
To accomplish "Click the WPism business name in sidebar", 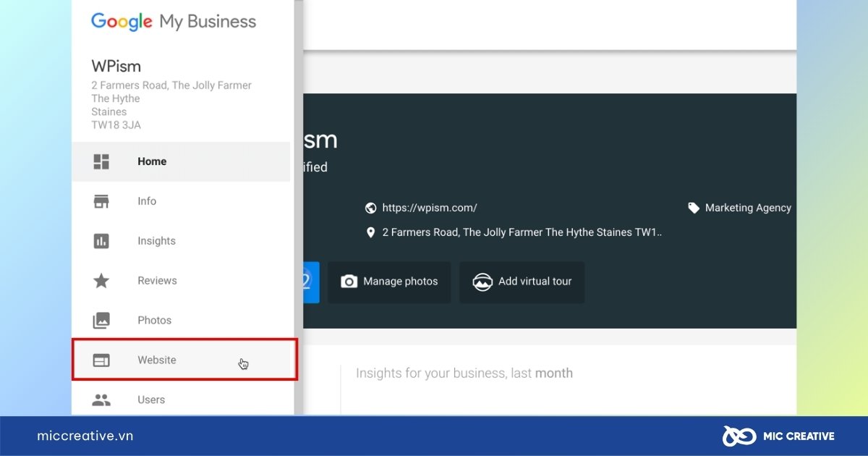I will (116, 67).
